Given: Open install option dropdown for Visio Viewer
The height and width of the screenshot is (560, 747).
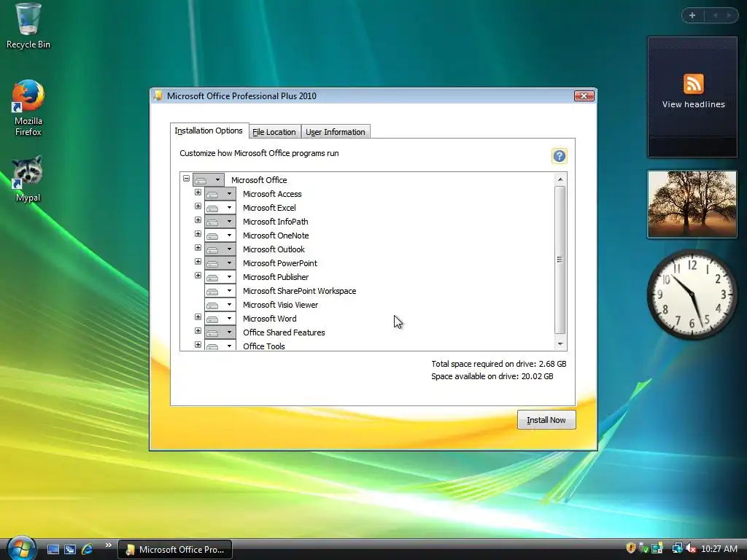Looking at the screenshot, I should point(220,304).
